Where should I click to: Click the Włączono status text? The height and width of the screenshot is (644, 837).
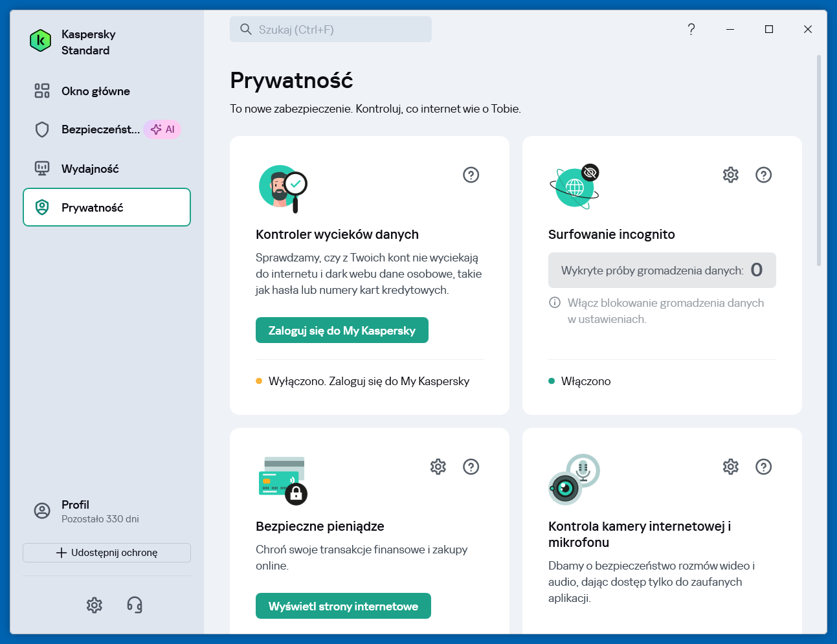pyautogui.click(x=586, y=381)
